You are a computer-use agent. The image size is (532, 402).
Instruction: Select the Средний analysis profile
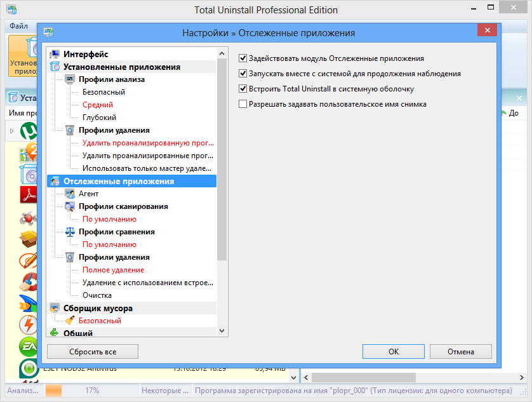click(x=98, y=105)
